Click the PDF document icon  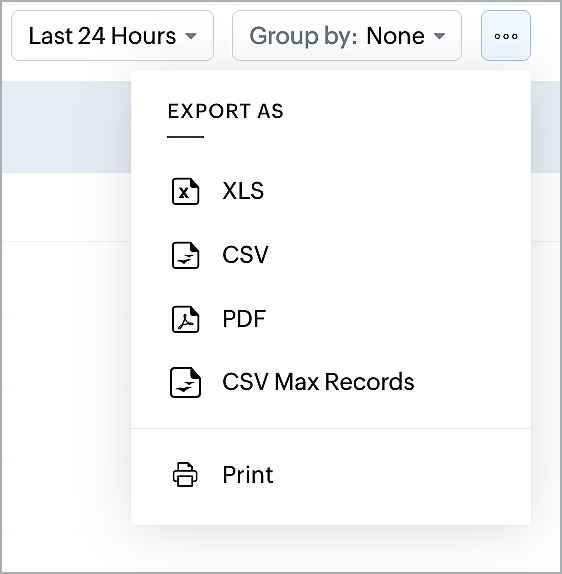pos(185,319)
